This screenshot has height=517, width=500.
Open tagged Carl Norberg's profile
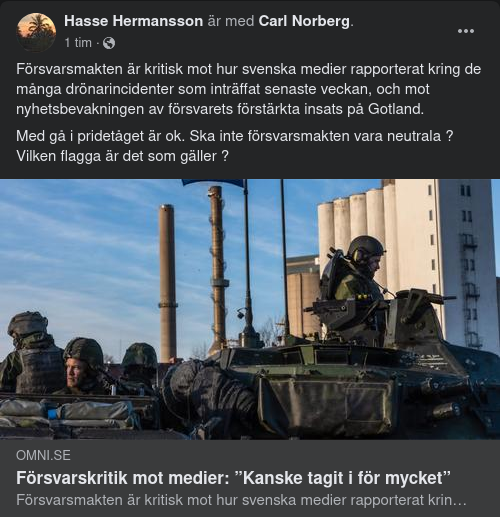[304, 21]
